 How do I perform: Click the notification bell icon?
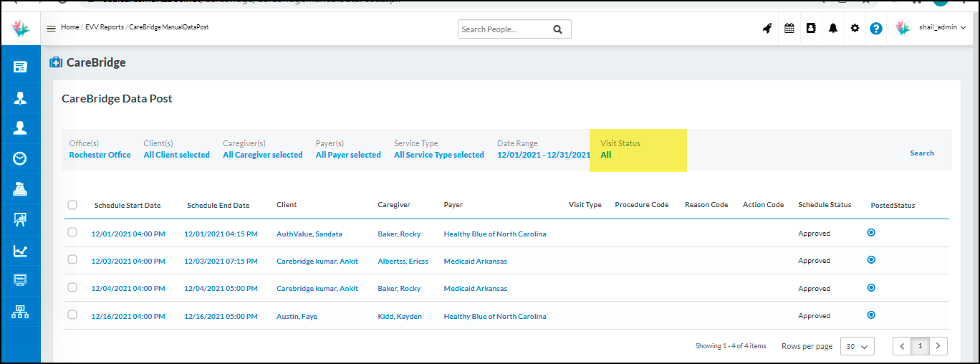833,29
